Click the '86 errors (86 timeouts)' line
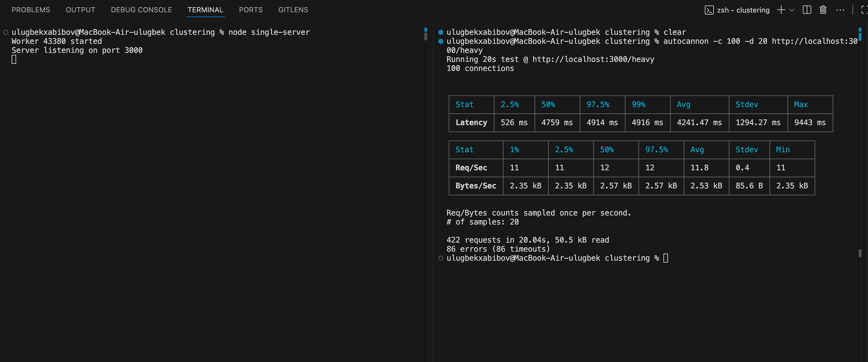This screenshot has width=868, height=362. [x=498, y=249]
